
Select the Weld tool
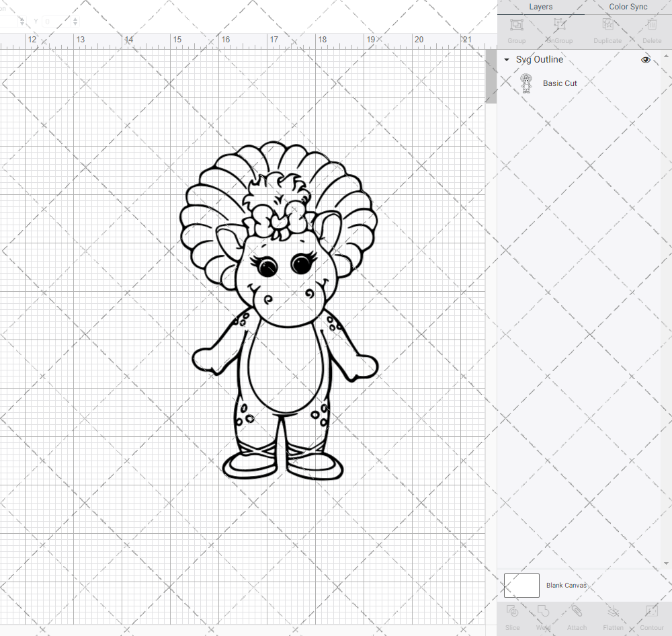543,615
